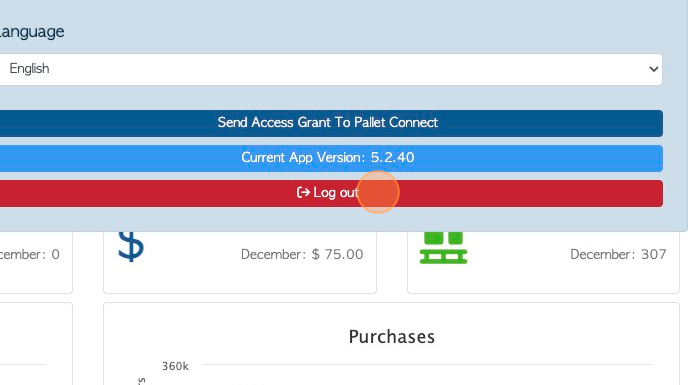Select the December: $ 75.00 value

[x=302, y=254]
